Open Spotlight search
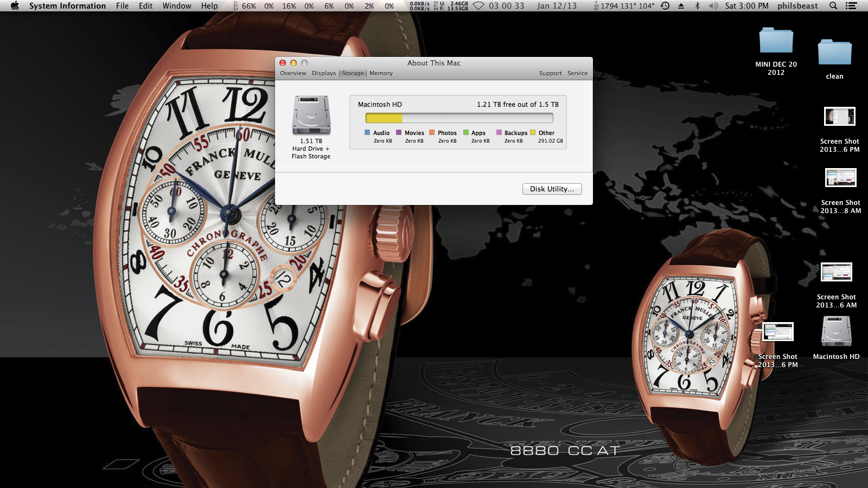 click(833, 6)
